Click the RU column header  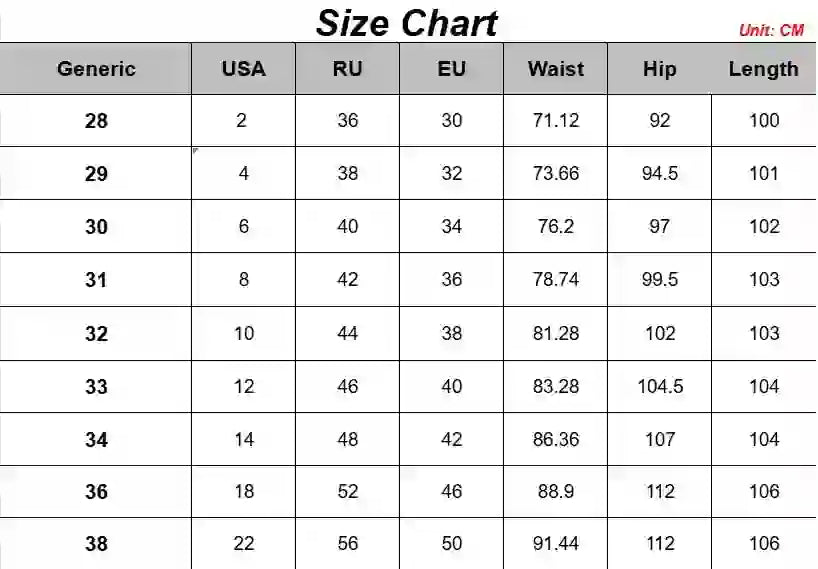coord(347,69)
